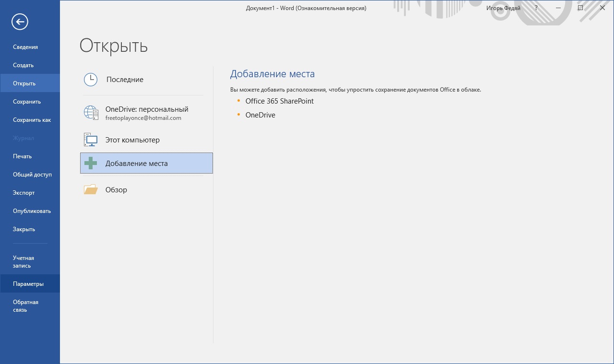Click the folder icon next to Обзор
This screenshot has height=364, width=614.
pyautogui.click(x=91, y=189)
